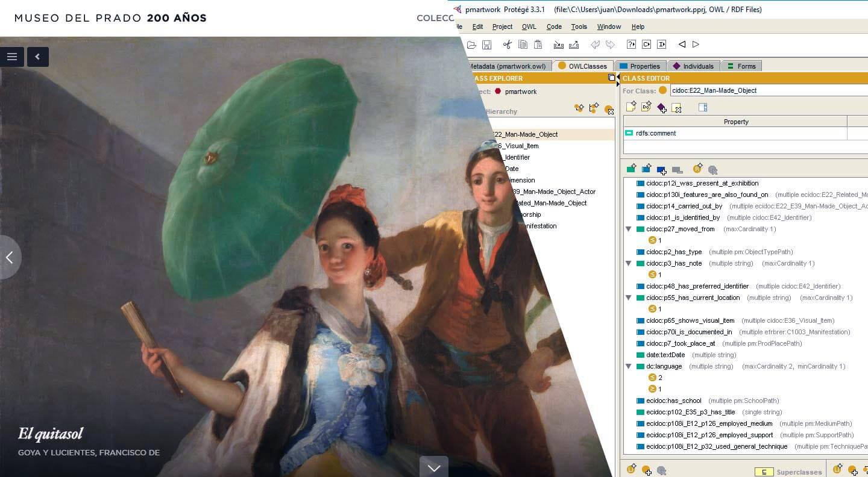Show previous artwork with the left chevron
Image resolution: width=868 pixels, height=477 pixels.
10,257
